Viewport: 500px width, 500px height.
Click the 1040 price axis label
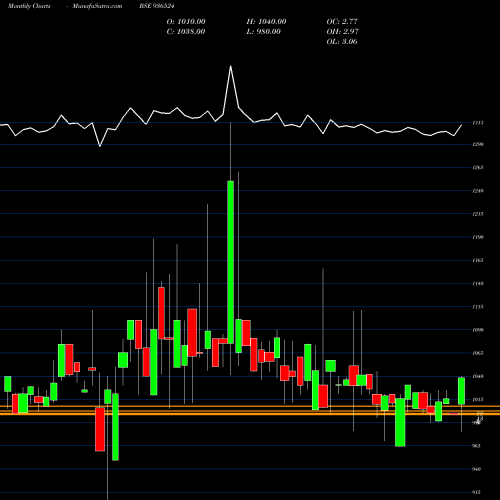pos(478,376)
